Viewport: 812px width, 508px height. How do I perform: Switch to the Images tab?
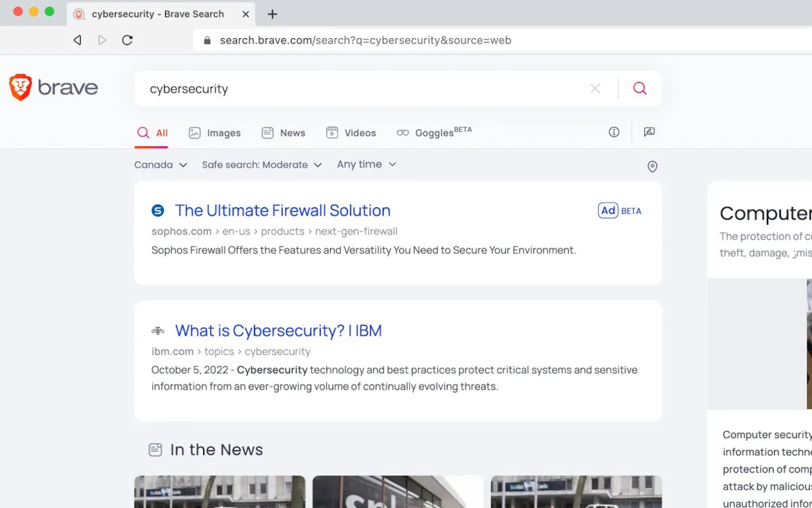pos(215,133)
